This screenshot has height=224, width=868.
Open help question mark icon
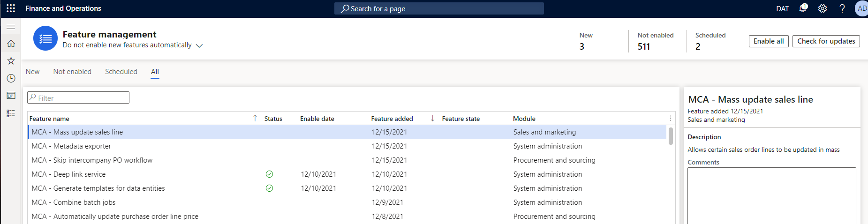pos(842,8)
